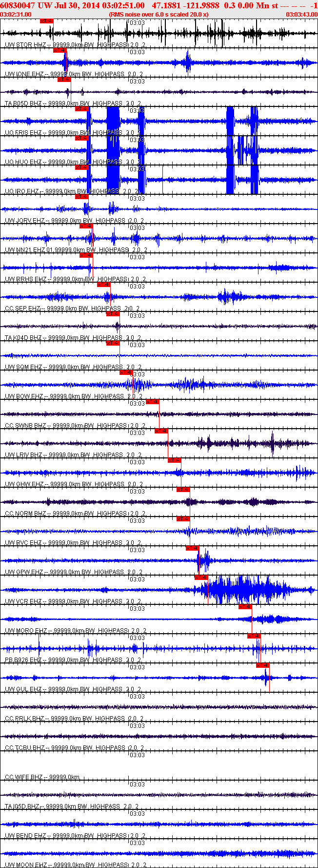The width and height of the screenshot is (318, 868).
Task: Select the xT 4 pick flag on CC SEP EHZ
Action: [104, 285]
